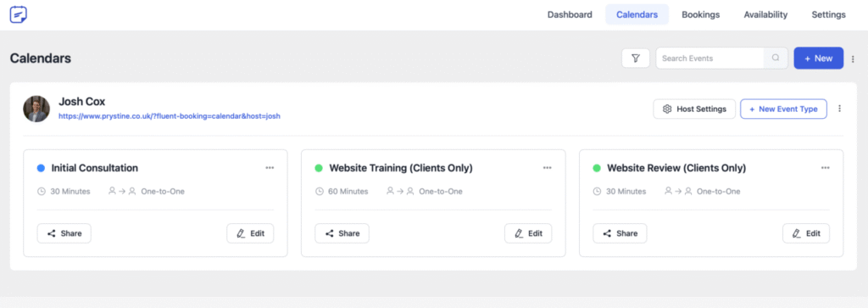The image size is (868, 308).
Task: Click the green dot of Website Review
Action: (x=597, y=168)
